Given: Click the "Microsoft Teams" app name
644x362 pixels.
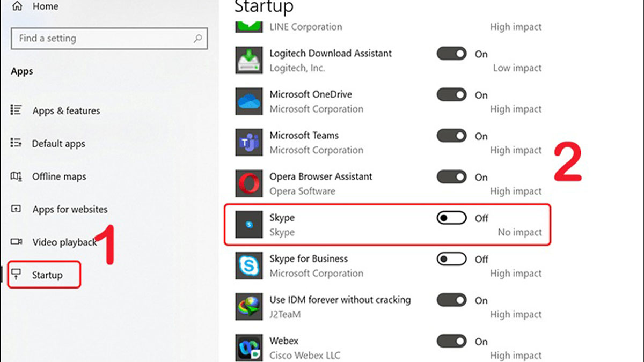Looking at the screenshot, I should [304, 135].
